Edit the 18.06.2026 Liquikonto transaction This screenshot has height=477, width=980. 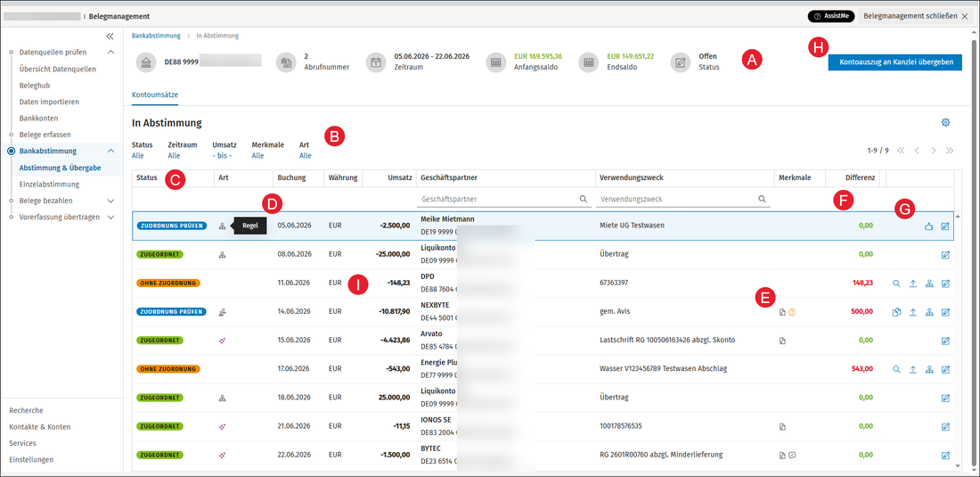(x=945, y=398)
